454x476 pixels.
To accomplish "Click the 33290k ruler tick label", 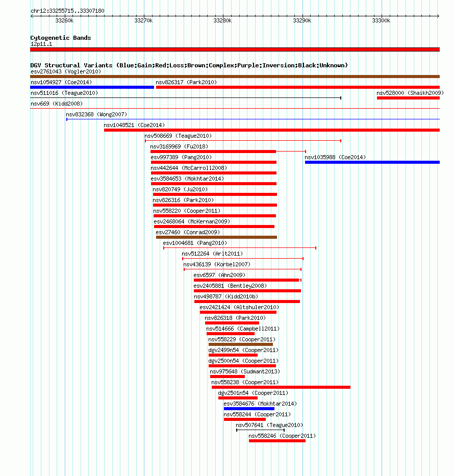I will tap(302, 20).
